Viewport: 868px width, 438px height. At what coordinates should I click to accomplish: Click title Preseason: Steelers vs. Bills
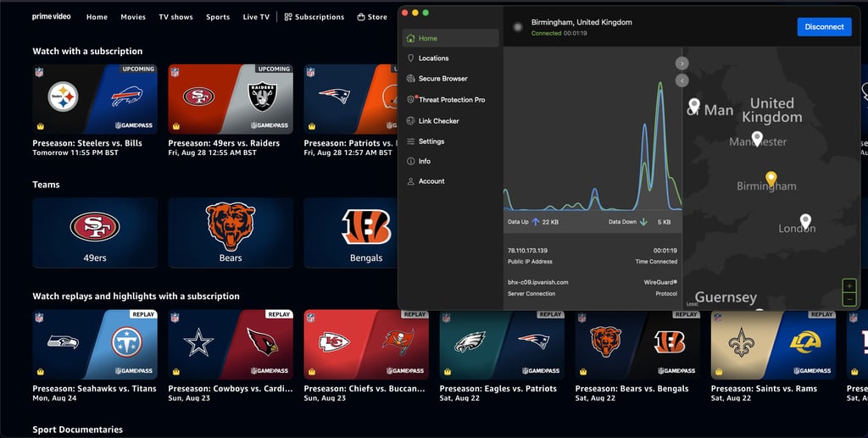pos(87,143)
